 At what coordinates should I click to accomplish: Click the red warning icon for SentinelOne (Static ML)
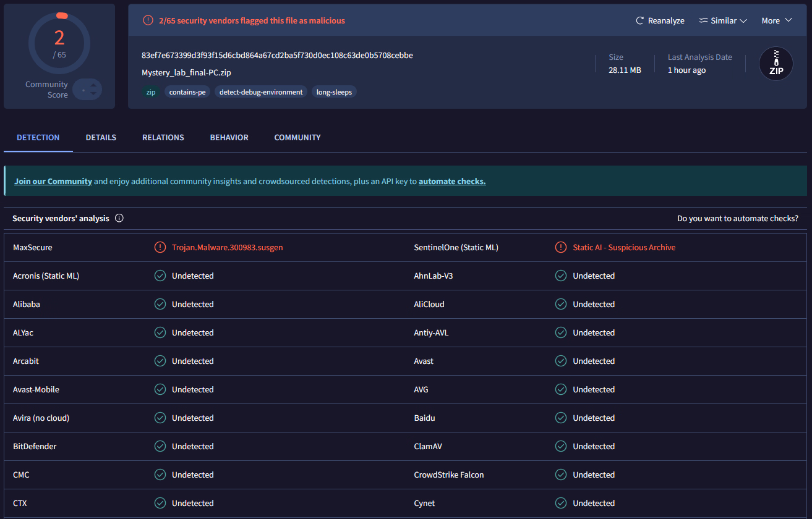(561, 247)
